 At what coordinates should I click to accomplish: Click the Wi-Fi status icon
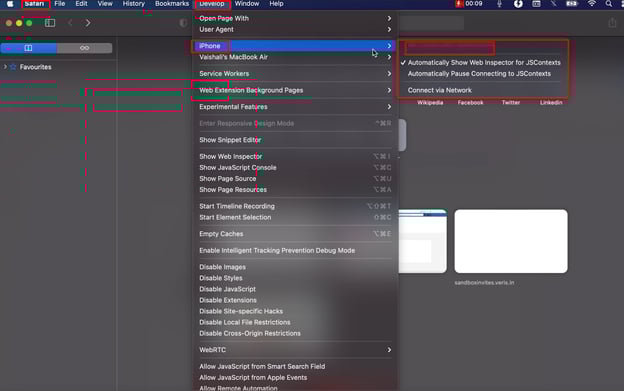(592, 4)
